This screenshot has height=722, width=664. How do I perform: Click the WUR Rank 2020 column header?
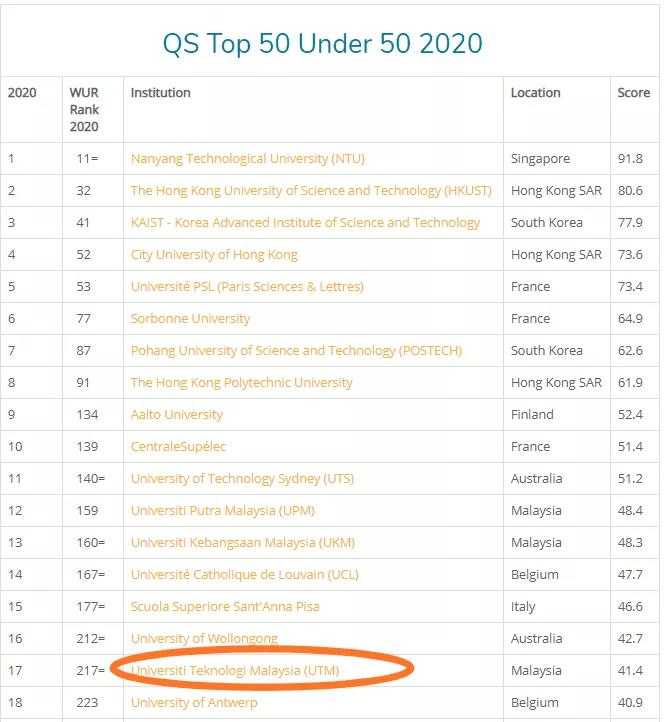point(84,110)
